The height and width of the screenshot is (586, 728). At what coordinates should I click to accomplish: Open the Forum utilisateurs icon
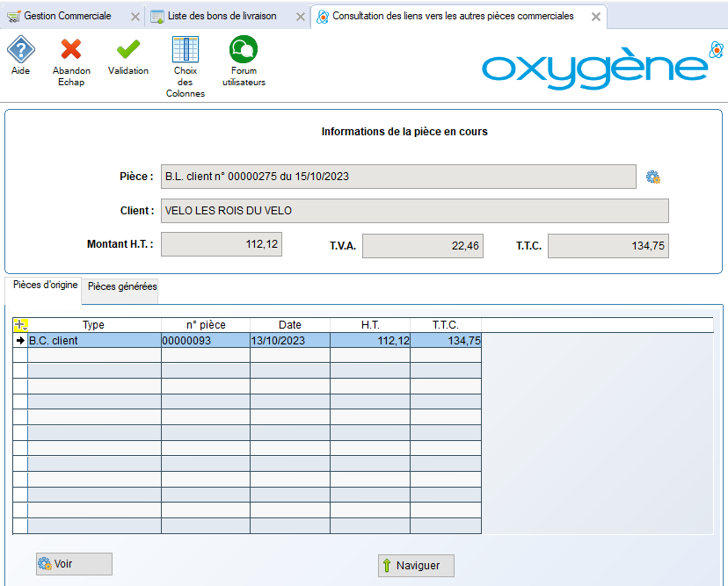click(243, 49)
